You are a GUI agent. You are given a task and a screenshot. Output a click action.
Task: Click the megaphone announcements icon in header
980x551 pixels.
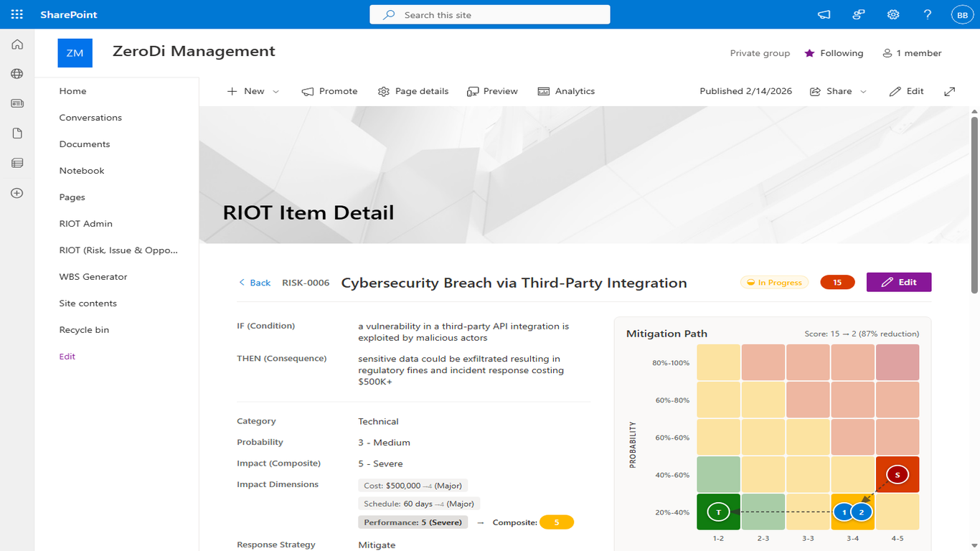[x=824, y=14]
